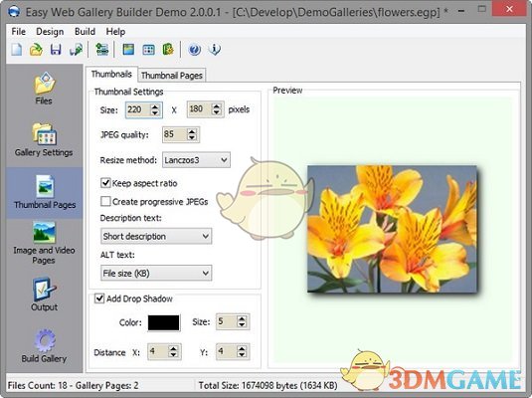The image size is (532, 398).
Task: Increase JPEG quality with up arrow
Action: [192, 131]
